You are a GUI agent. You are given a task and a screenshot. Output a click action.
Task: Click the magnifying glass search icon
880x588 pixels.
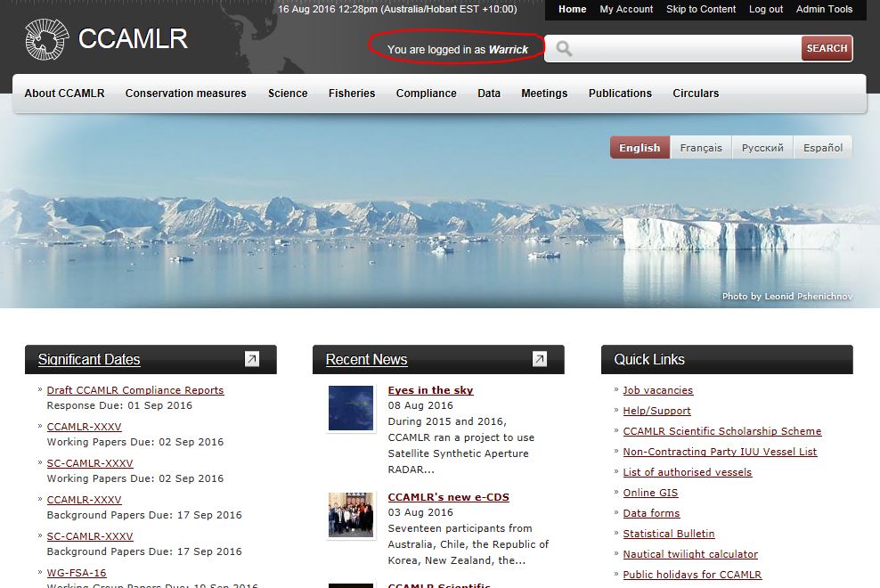[x=564, y=49]
